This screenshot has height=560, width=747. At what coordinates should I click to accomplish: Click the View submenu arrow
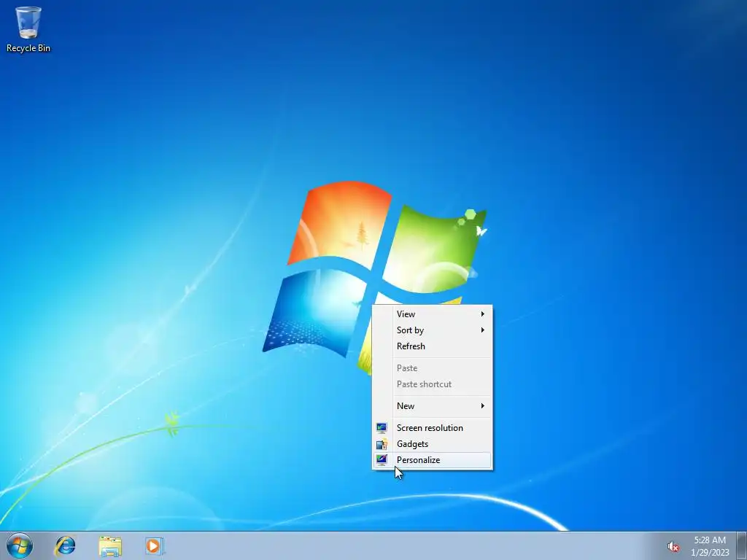pos(483,314)
